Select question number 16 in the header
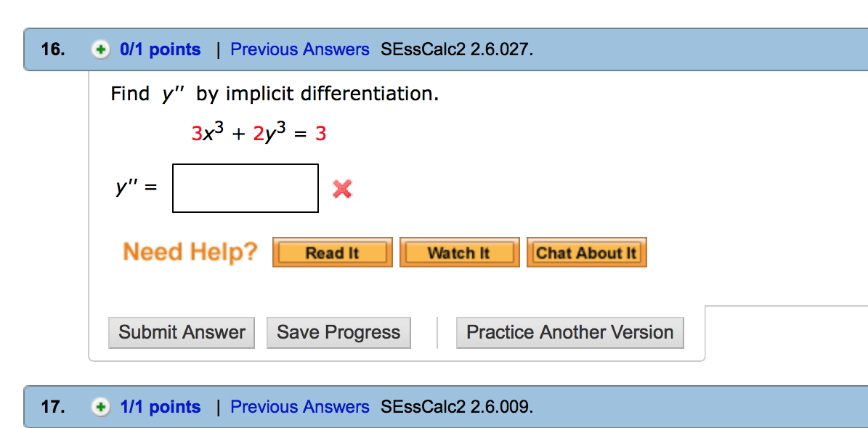 tap(52, 50)
